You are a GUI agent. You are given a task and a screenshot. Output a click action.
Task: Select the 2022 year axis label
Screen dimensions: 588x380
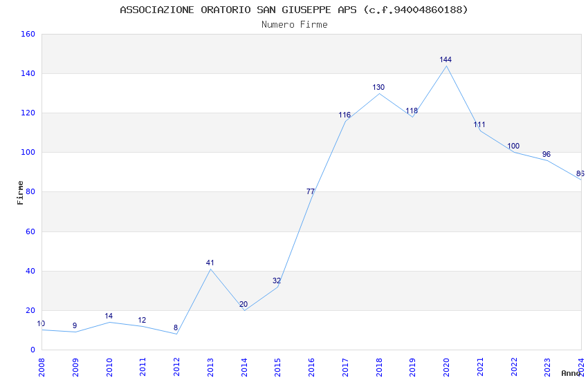[x=514, y=367]
